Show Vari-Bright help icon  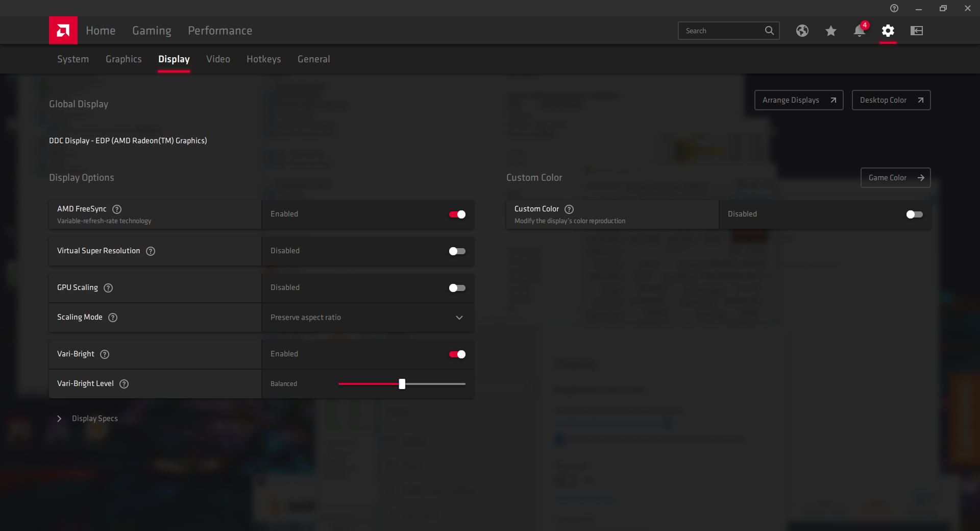(x=105, y=354)
